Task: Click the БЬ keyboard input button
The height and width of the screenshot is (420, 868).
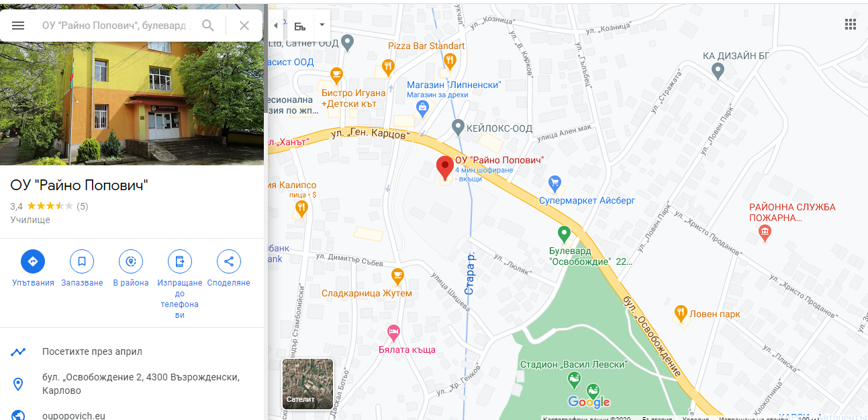Action: pyautogui.click(x=300, y=26)
